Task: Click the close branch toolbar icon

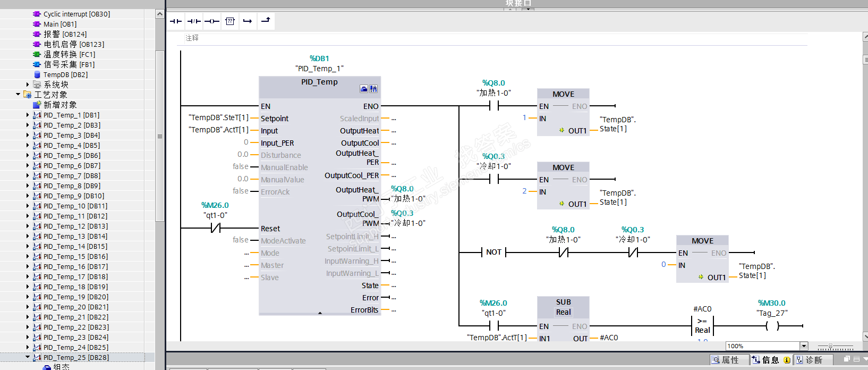Action: 266,21
